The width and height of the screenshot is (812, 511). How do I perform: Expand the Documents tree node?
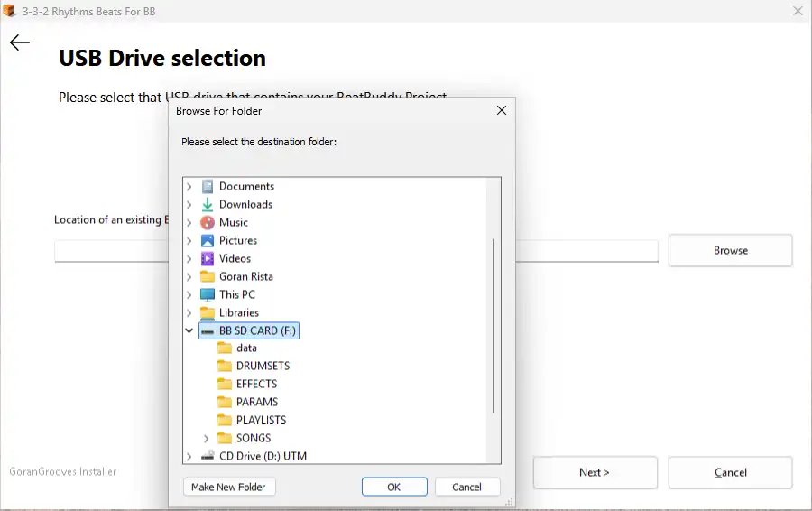(x=189, y=187)
